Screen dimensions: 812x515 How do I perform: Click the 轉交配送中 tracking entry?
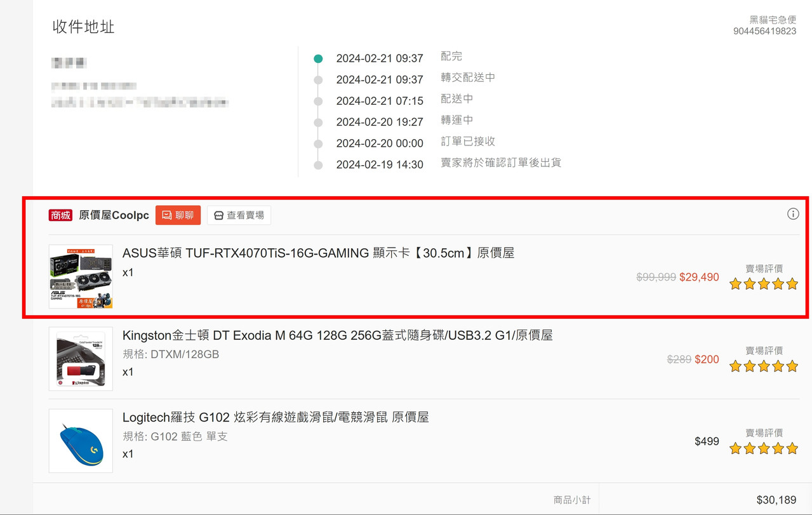coord(468,77)
